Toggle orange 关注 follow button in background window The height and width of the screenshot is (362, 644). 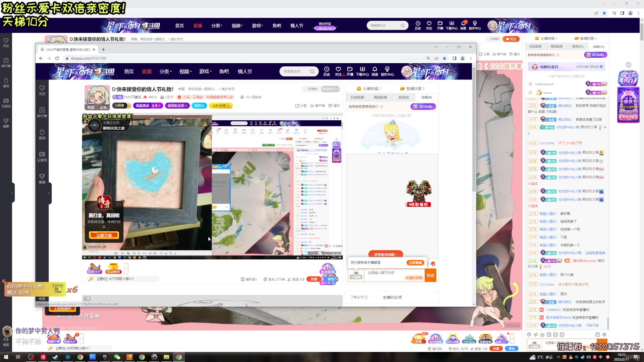(511, 39)
